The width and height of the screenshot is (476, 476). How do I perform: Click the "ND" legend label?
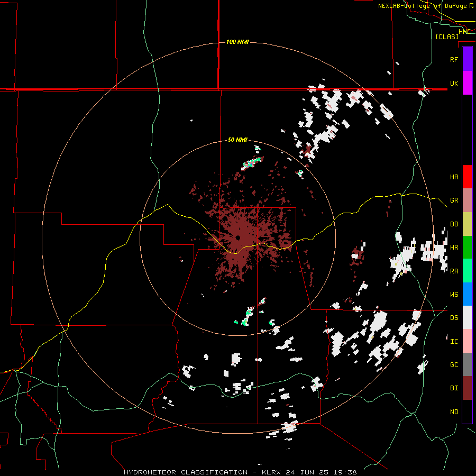click(454, 412)
